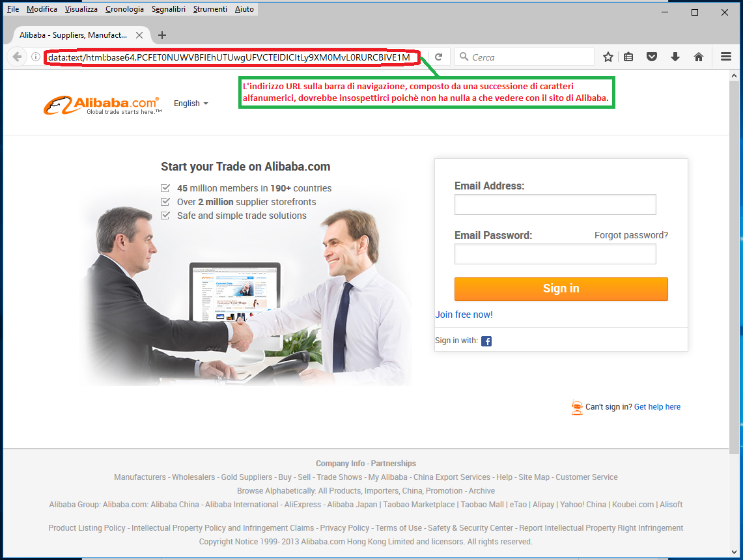Click the orange Sign in button
The width and height of the screenshot is (743, 560).
[561, 289]
